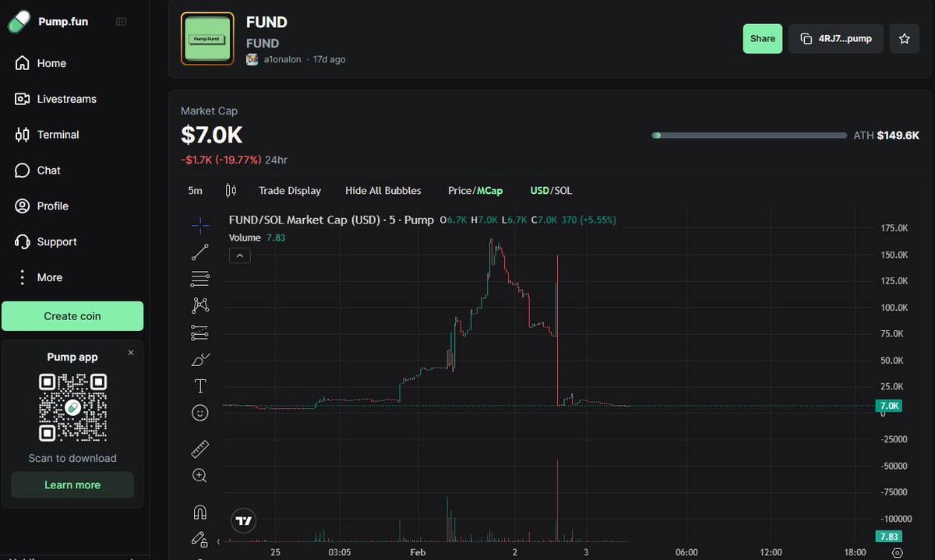Open the candlestick chart style picker
Image resolution: width=935 pixels, height=560 pixels.
click(x=230, y=190)
